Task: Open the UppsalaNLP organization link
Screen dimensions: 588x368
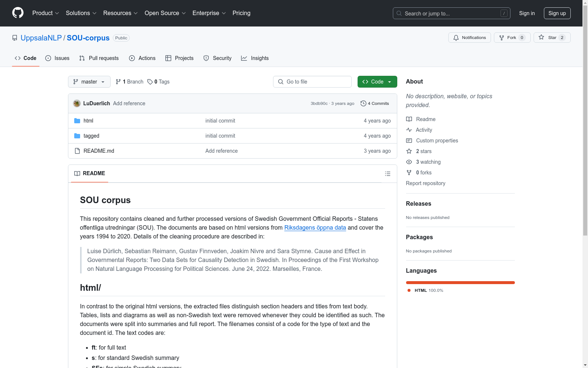Action: (41, 38)
